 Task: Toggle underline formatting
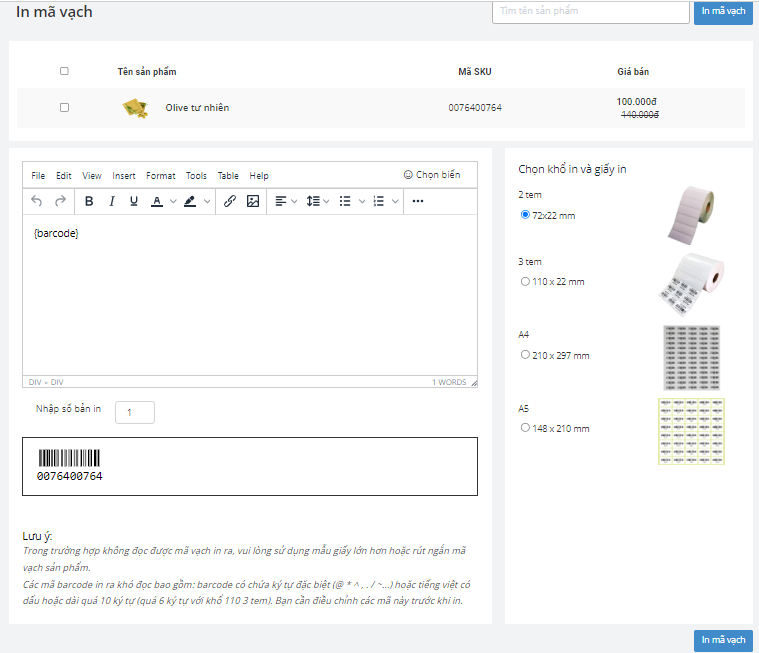pos(133,201)
